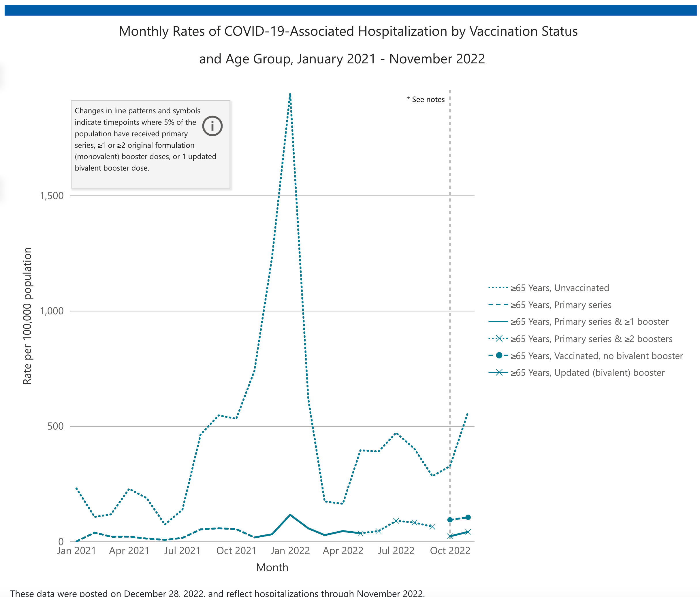700x597 pixels.
Task: Click the ≥1 booster peak in Jan 2022
Action: (290, 515)
